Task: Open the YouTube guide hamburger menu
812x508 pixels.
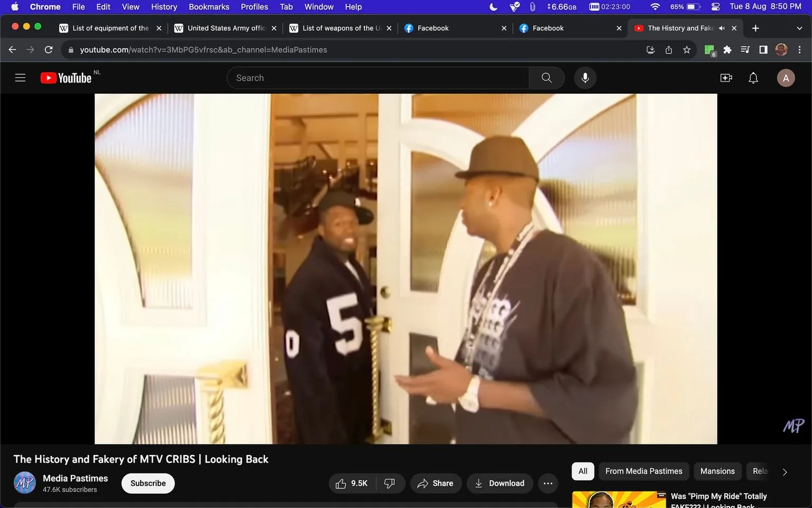Action: tap(20, 77)
